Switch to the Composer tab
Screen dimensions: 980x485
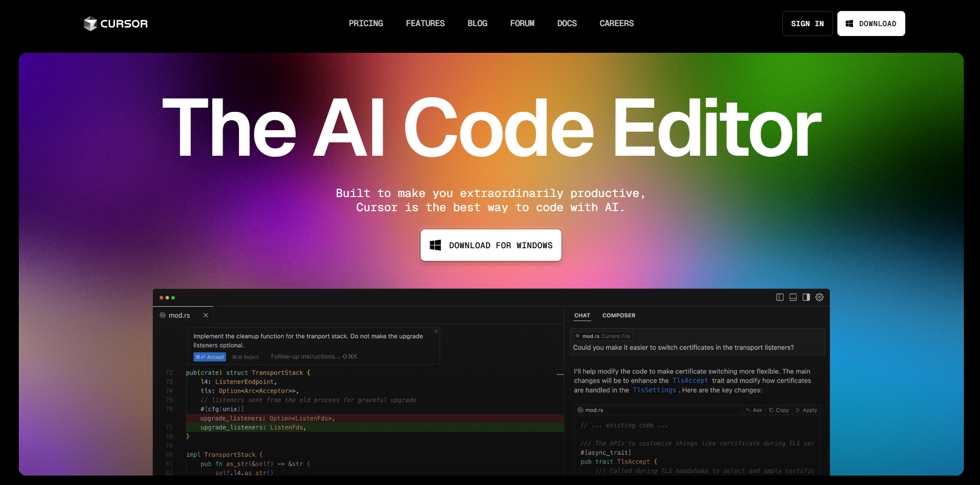[x=619, y=316]
